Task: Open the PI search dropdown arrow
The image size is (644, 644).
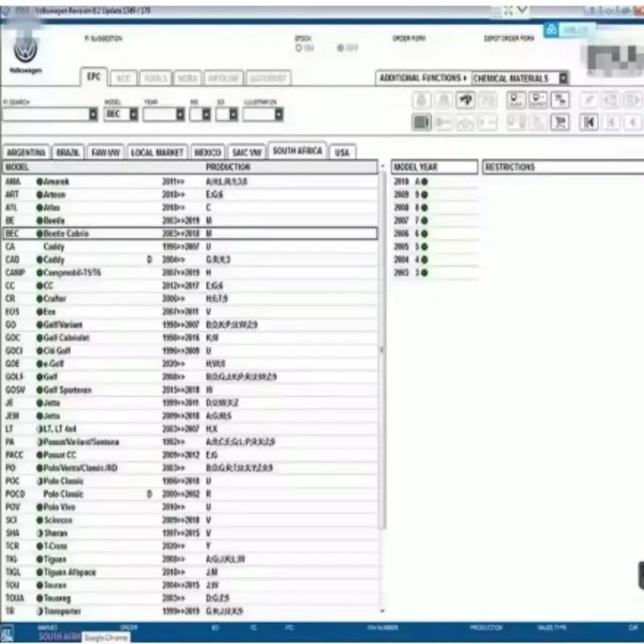Action: pyautogui.click(x=93, y=114)
